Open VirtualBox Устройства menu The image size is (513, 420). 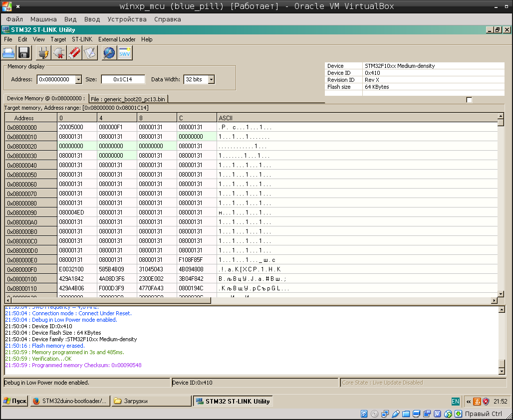click(127, 19)
